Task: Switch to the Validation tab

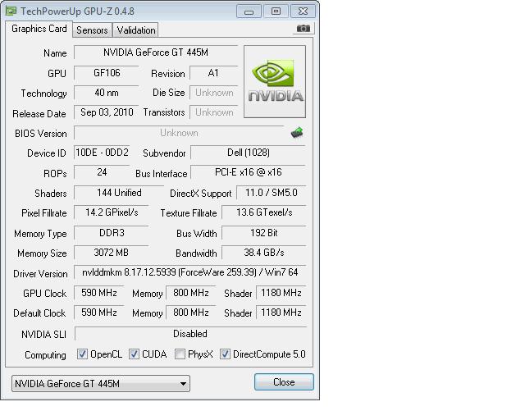Action: pos(135,30)
